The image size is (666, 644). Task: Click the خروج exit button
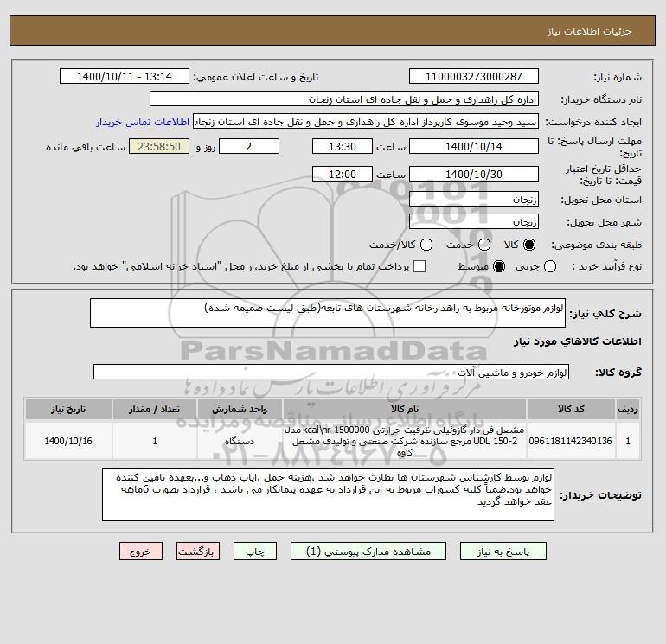[141, 552]
